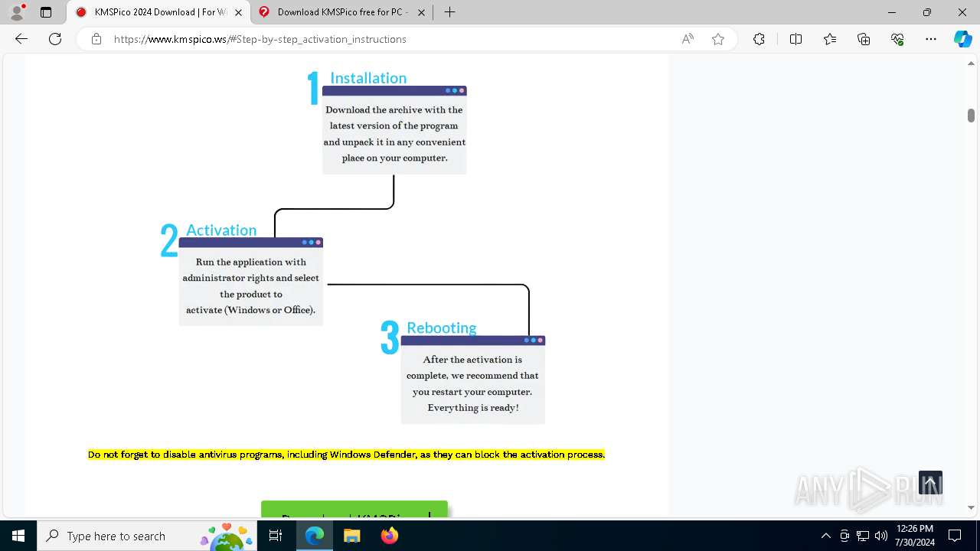This screenshot has height=551, width=980.
Task: Click the volume speaker tray icon
Action: [x=881, y=536]
